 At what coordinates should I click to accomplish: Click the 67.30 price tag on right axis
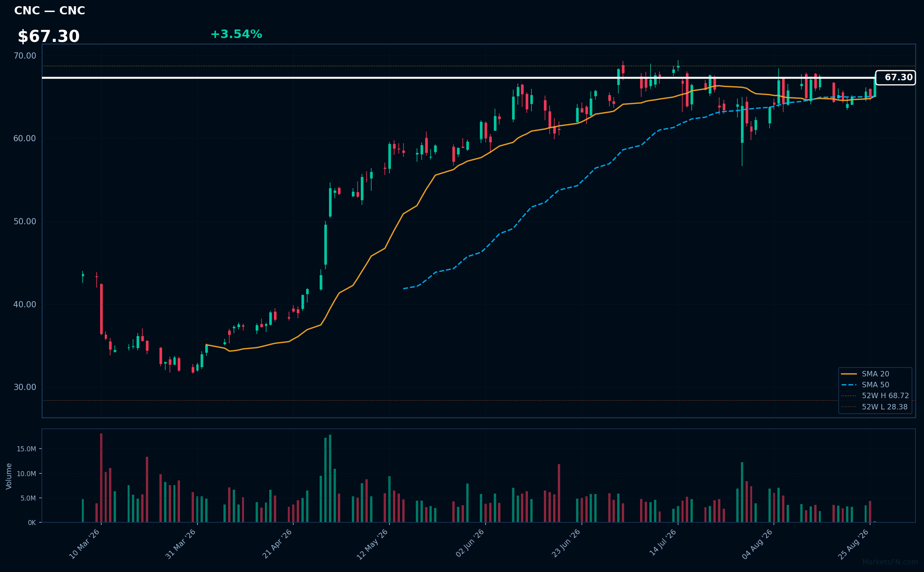[x=896, y=78]
